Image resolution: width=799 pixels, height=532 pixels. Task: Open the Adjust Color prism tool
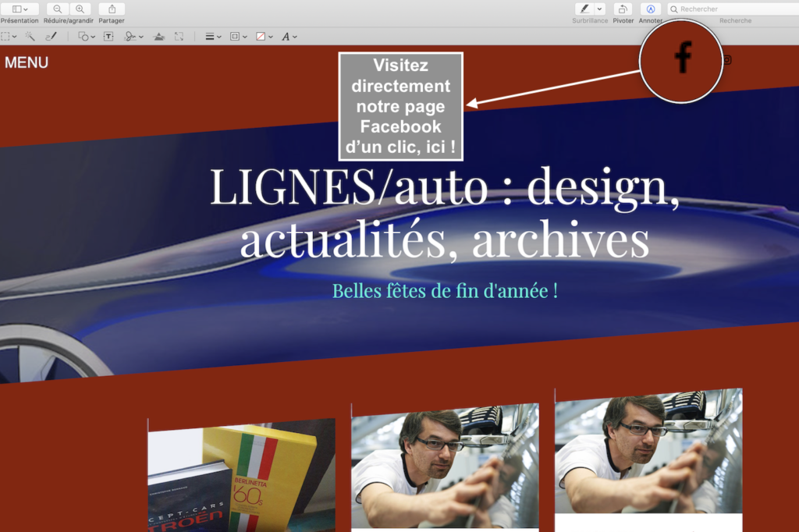[159, 37]
